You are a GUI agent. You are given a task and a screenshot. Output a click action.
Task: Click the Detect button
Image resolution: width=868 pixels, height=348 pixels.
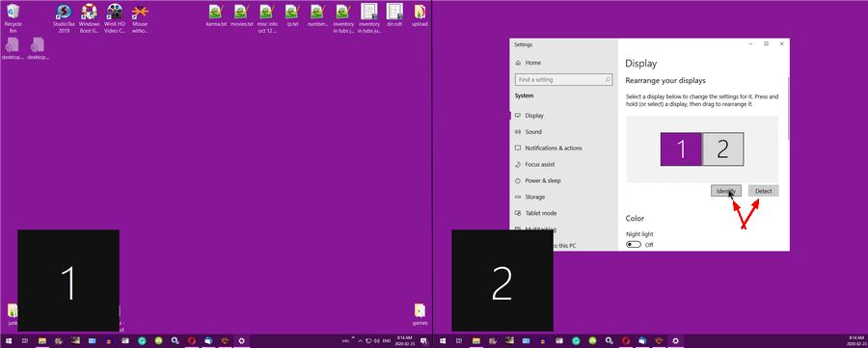coord(764,191)
